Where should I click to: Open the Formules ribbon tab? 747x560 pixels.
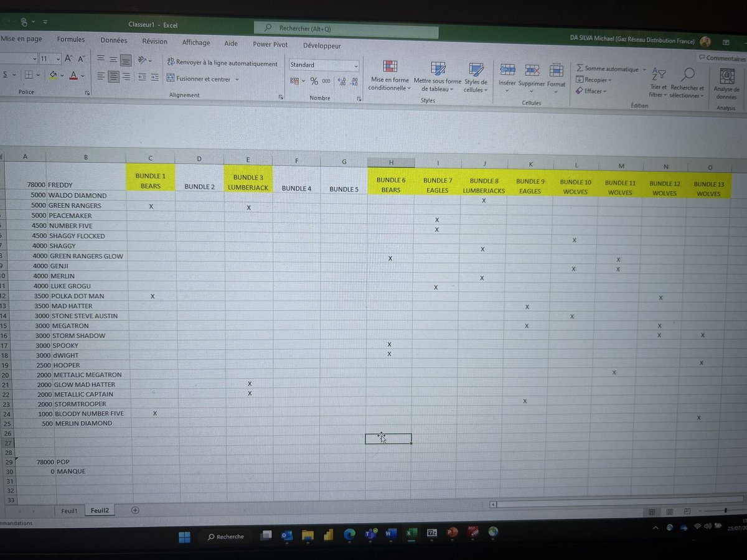tap(71, 39)
